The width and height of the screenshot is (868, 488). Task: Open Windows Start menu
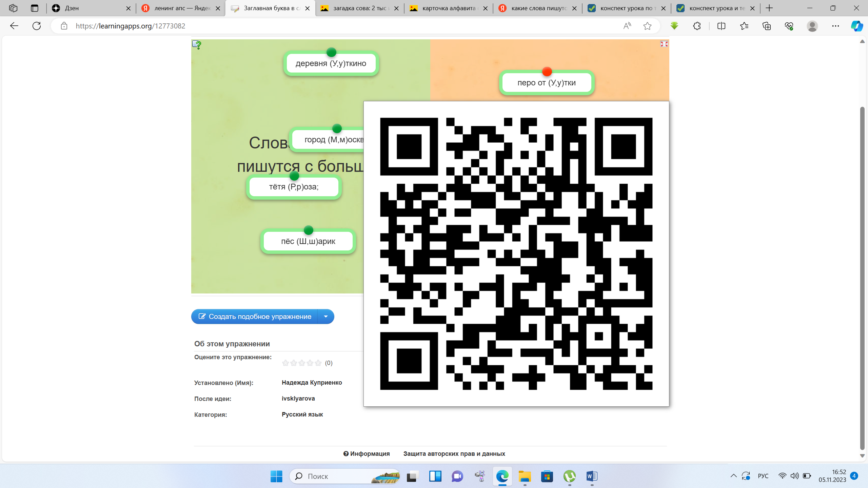pos(276,476)
